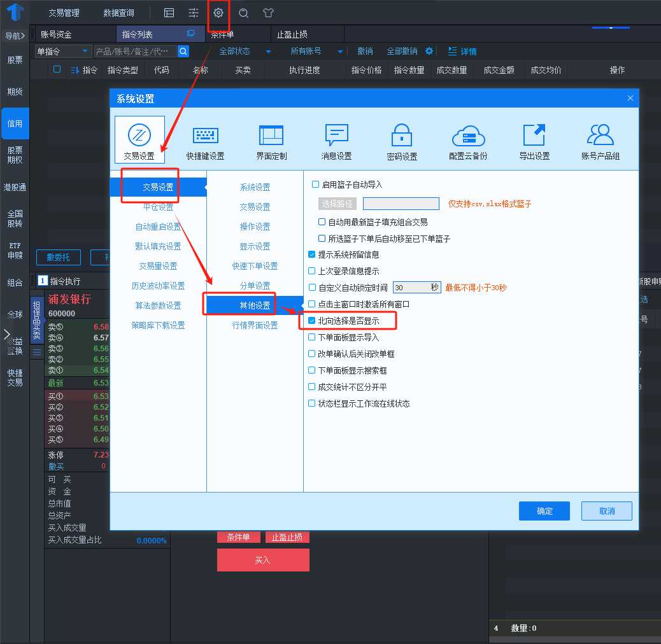Open 消息设置 message icon

336,143
